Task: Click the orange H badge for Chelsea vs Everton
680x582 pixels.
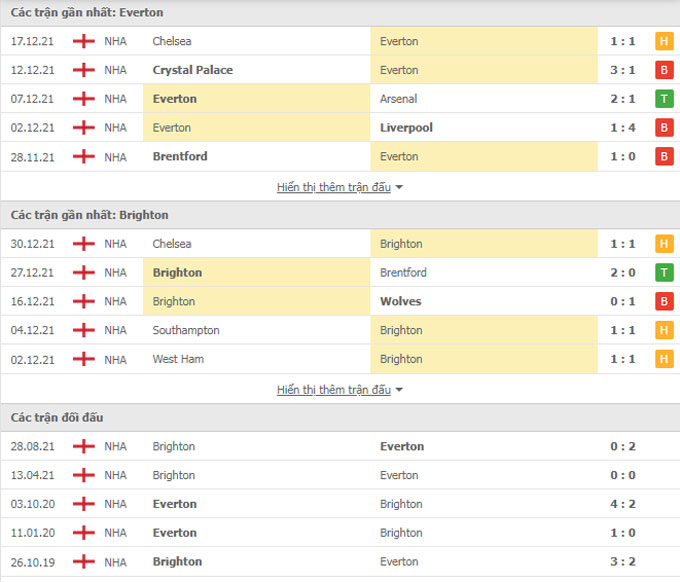Action: pyautogui.click(x=663, y=41)
